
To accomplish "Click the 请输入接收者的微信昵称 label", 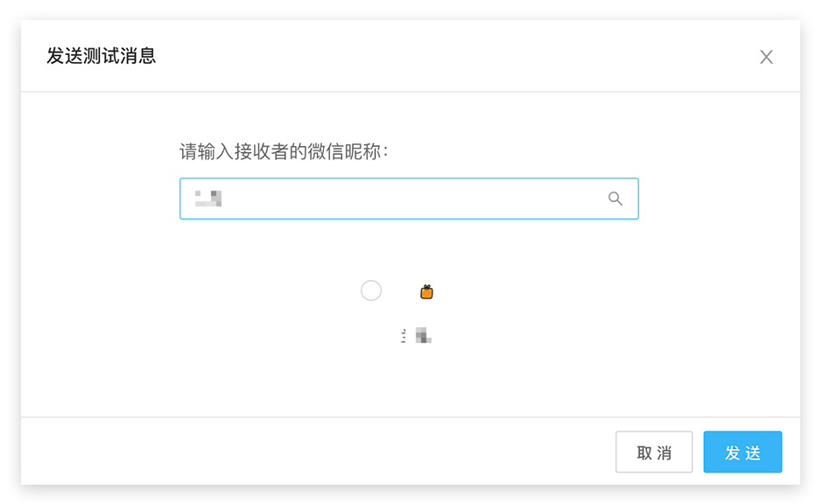I will coord(284,151).
